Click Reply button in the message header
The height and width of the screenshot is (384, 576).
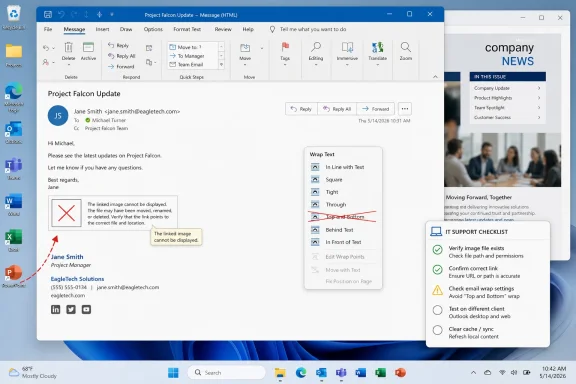point(301,109)
